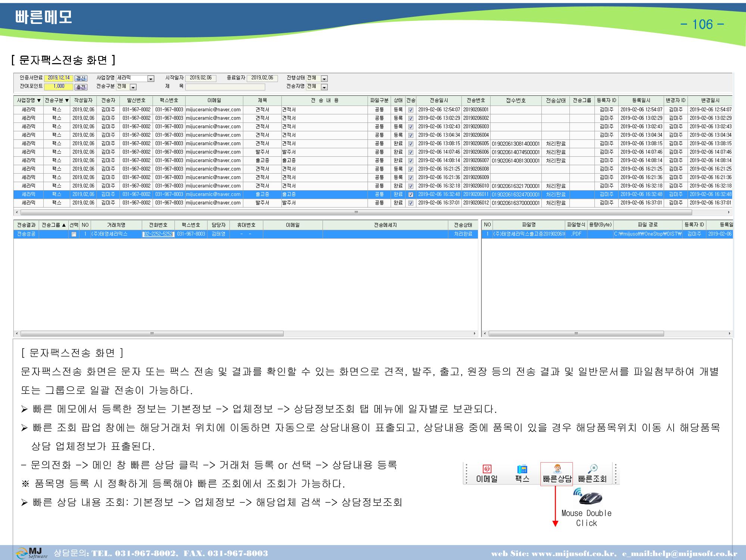Click 접수번호 019020614074500001
Viewport: 746px width, 560px height.
coord(516,152)
